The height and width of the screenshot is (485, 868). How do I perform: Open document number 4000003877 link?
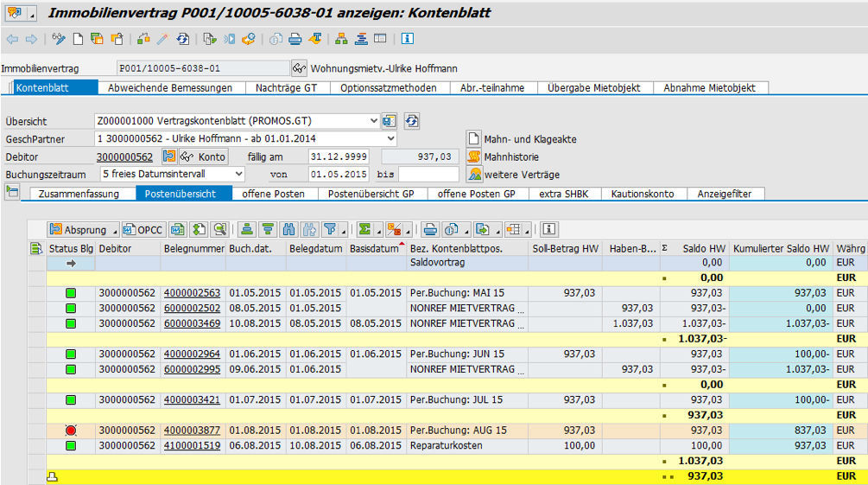[x=192, y=431]
